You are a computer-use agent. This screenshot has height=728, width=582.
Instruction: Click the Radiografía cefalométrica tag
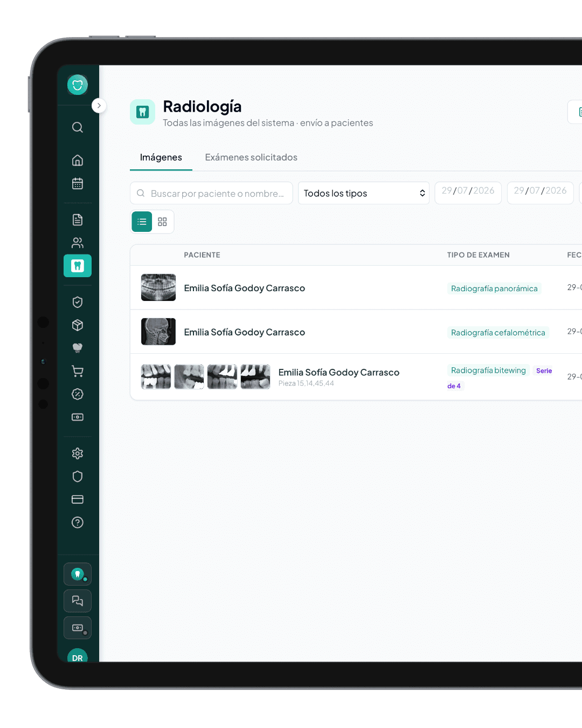click(x=498, y=333)
